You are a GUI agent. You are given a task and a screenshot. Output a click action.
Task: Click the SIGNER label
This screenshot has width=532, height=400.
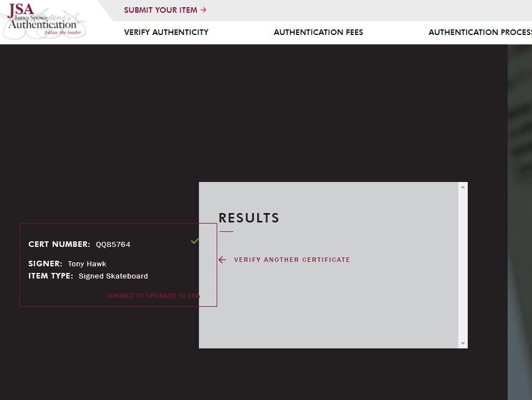[x=45, y=264]
